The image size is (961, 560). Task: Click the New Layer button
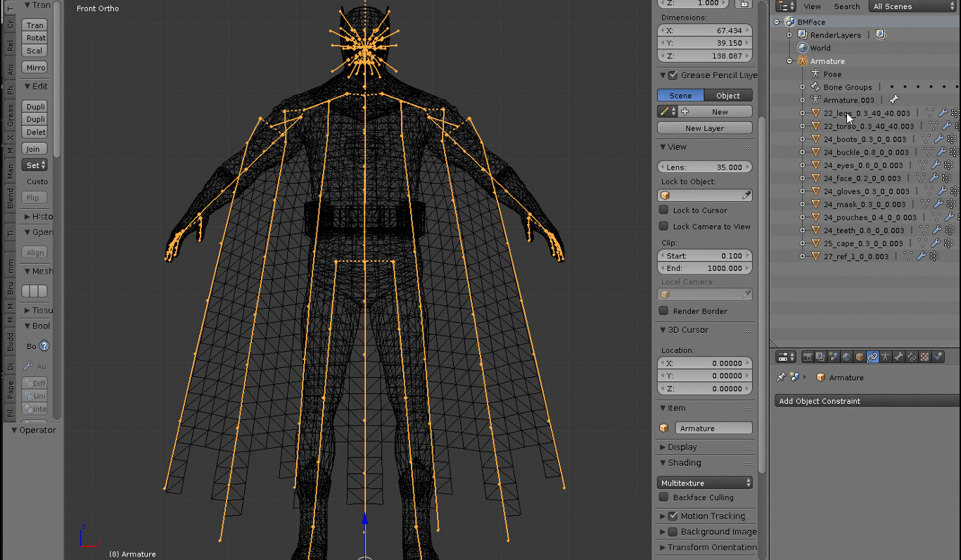[x=704, y=129]
